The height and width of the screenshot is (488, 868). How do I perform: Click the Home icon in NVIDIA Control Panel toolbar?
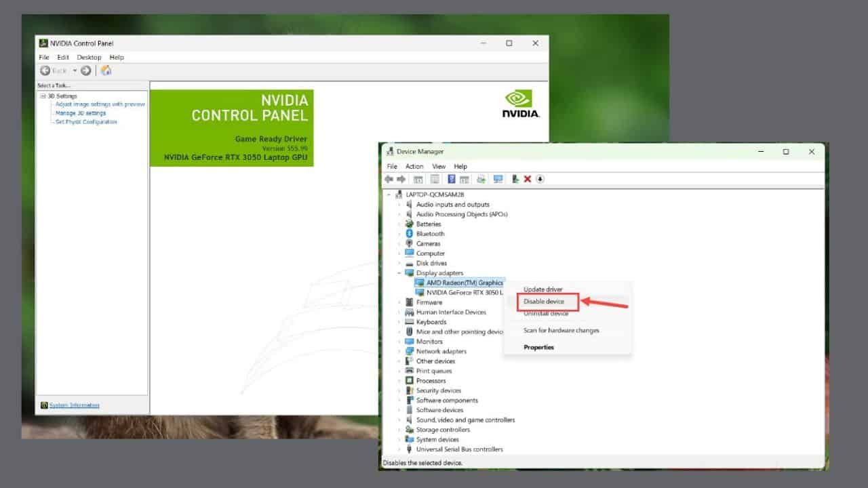pos(106,70)
